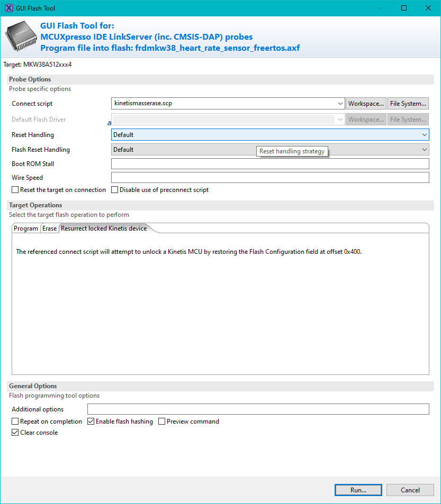Click the Target: MKW38A512xxx4 label
This screenshot has width=441, height=504.
click(x=38, y=65)
